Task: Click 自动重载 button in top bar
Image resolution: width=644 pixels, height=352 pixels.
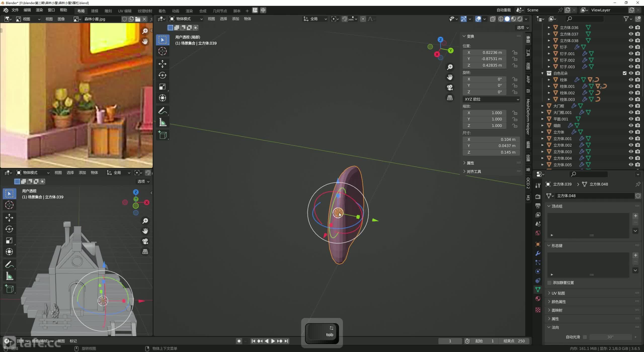Action: click(x=504, y=10)
